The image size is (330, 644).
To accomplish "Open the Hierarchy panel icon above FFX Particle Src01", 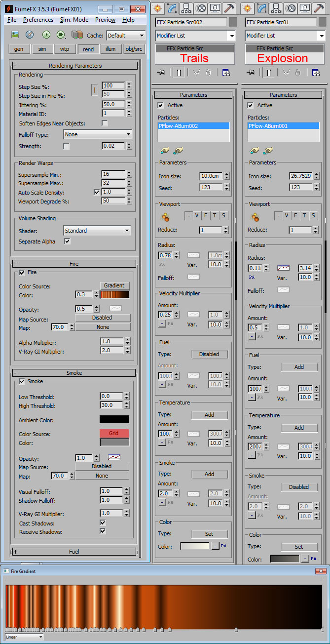I will [x=276, y=7].
